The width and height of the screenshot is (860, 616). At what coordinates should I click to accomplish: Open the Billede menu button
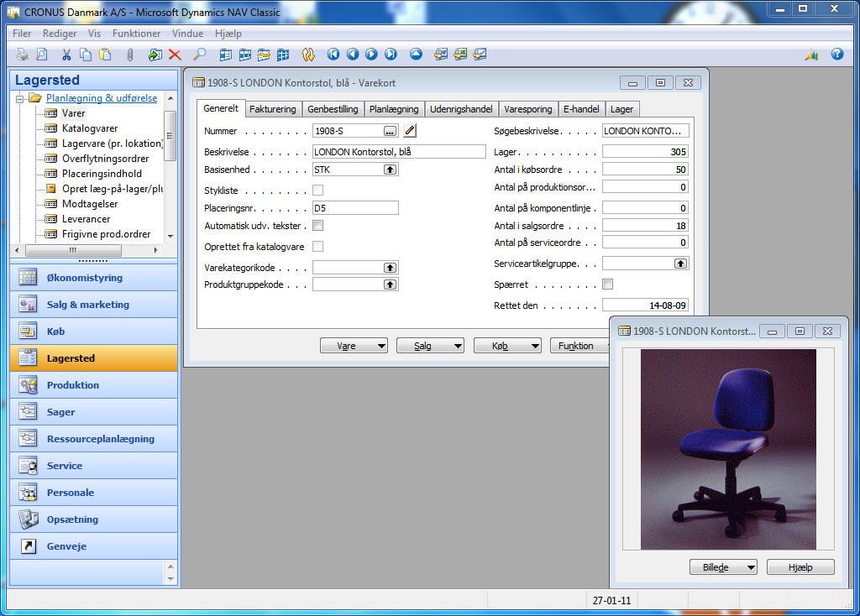(723, 567)
